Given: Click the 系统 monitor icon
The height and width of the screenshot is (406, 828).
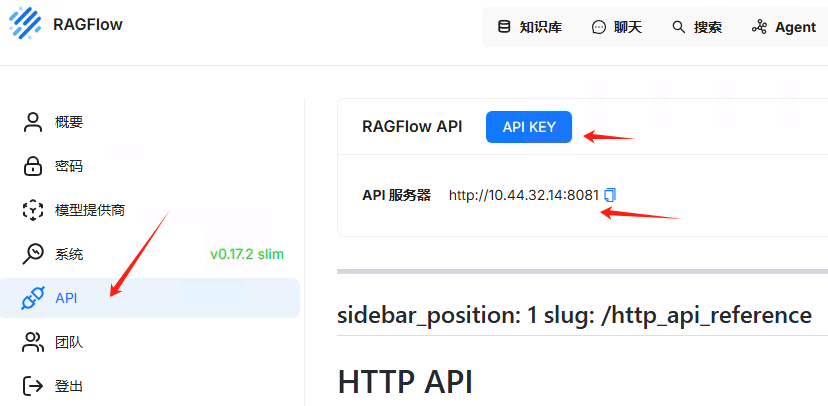Looking at the screenshot, I should point(33,254).
